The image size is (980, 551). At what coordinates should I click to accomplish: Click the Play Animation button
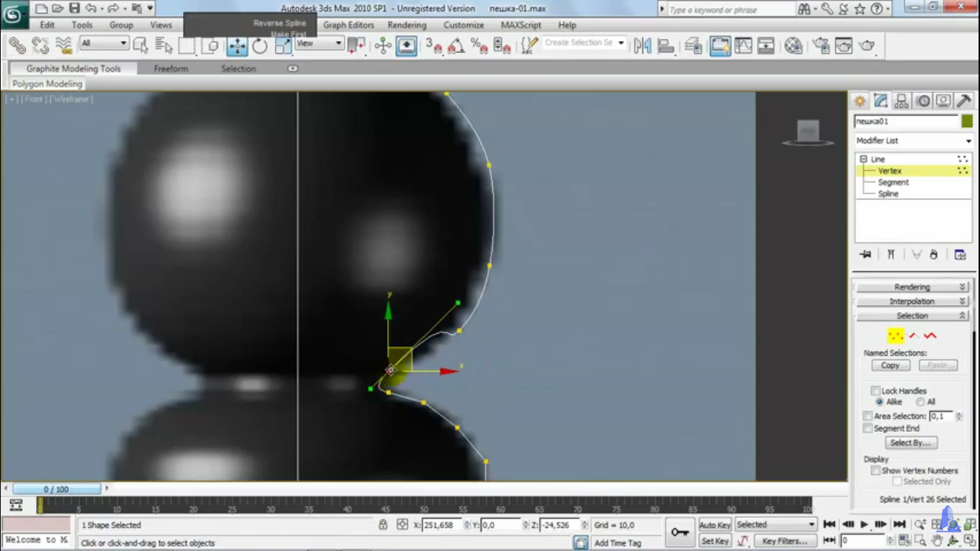864,524
